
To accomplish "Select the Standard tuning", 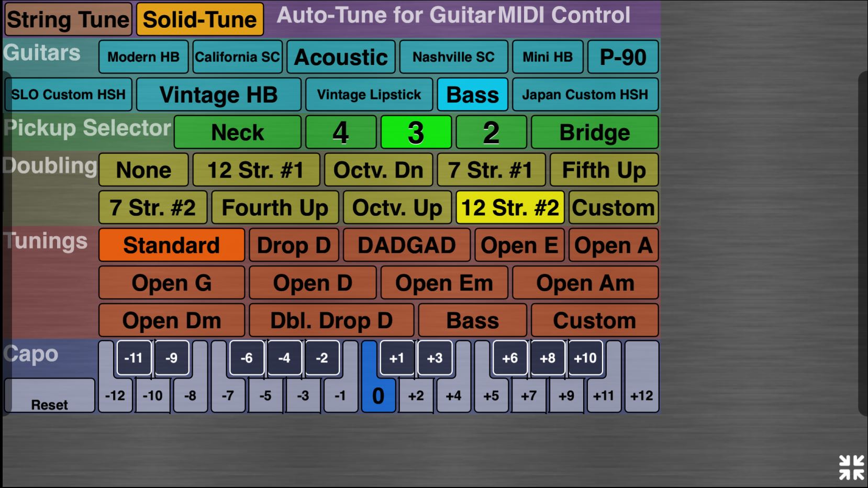I will 172,245.
